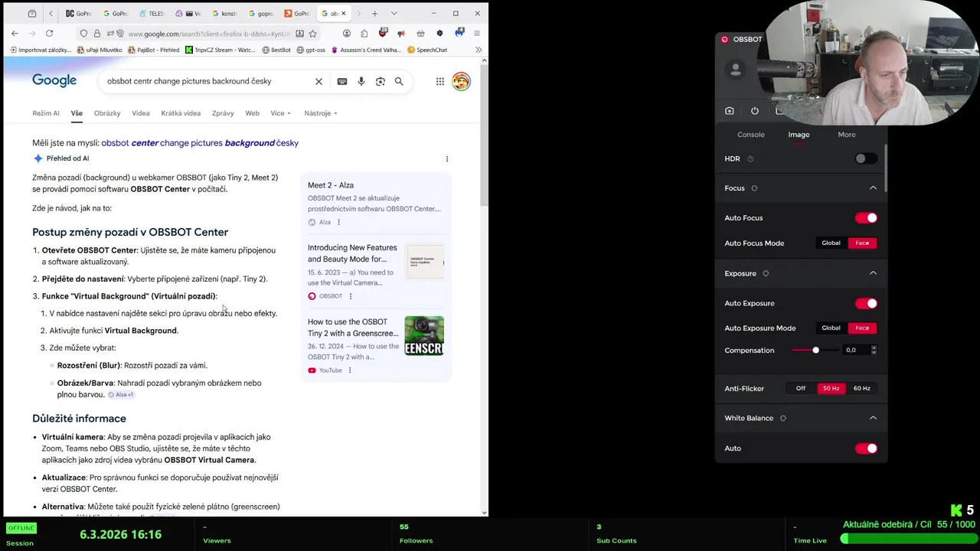980x551 pixels.
Task: Collapse the White Balance section chevron
Action: pos(873,418)
